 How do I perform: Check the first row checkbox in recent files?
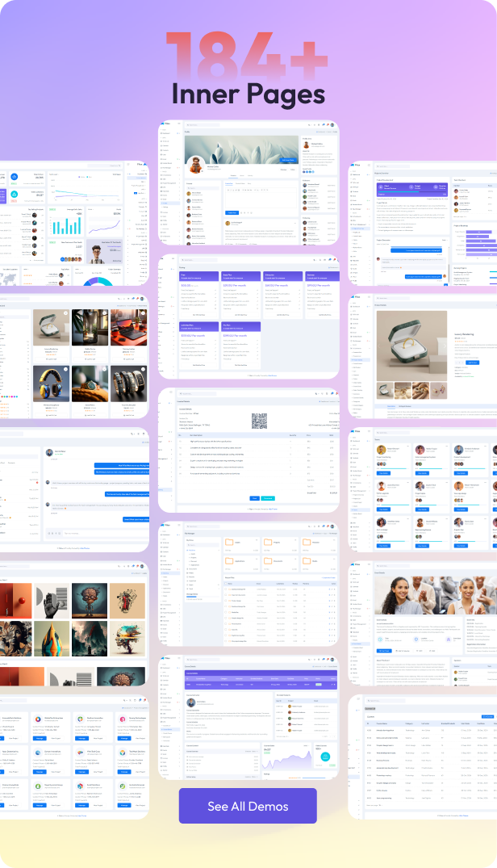pos(227,589)
